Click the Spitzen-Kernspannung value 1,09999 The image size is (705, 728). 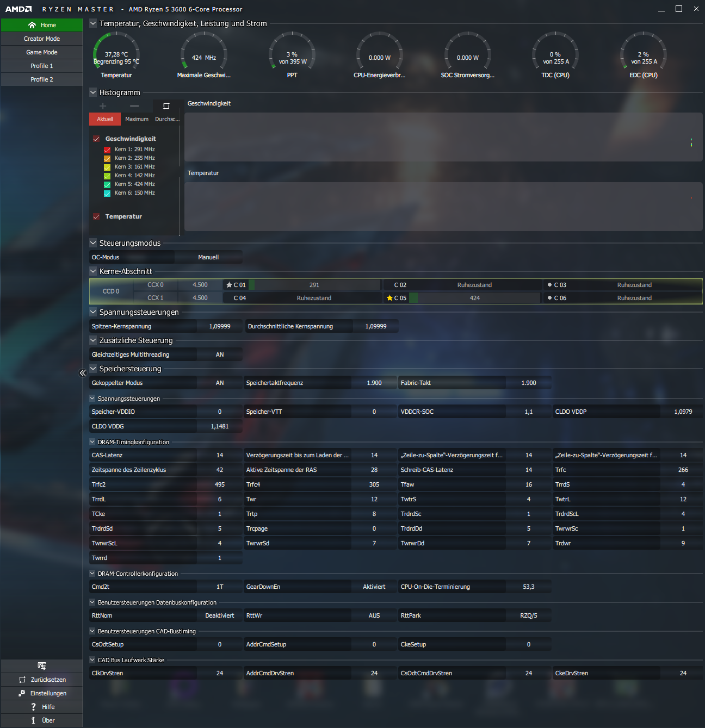click(x=220, y=326)
